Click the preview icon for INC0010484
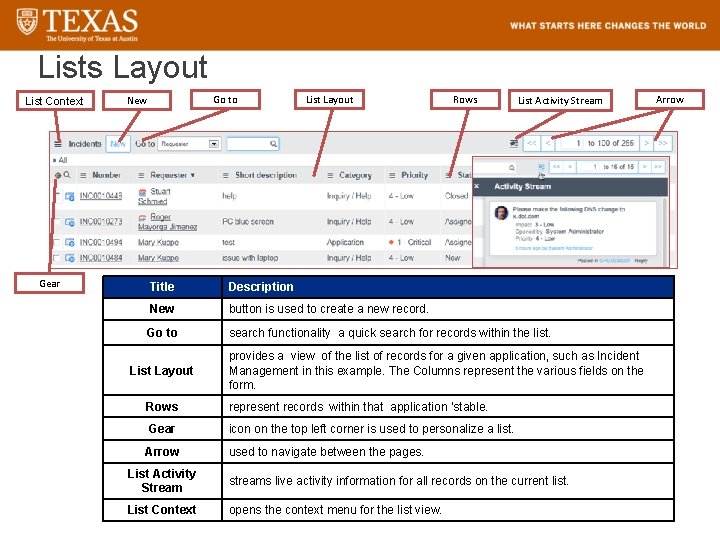 (70, 258)
